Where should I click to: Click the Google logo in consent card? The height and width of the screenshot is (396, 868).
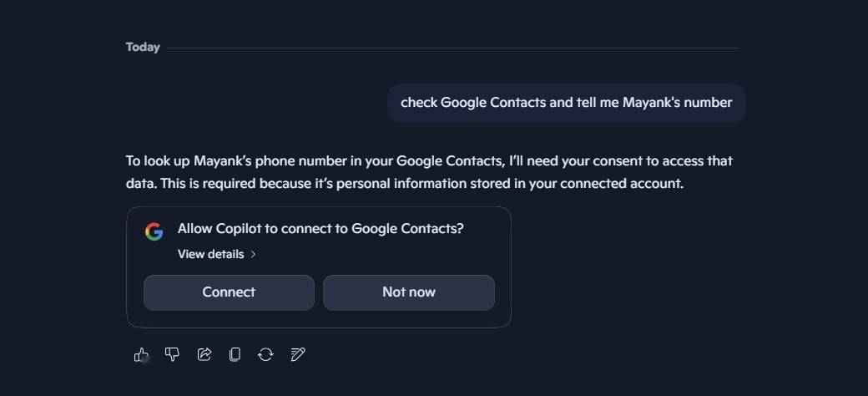[154, 231]
